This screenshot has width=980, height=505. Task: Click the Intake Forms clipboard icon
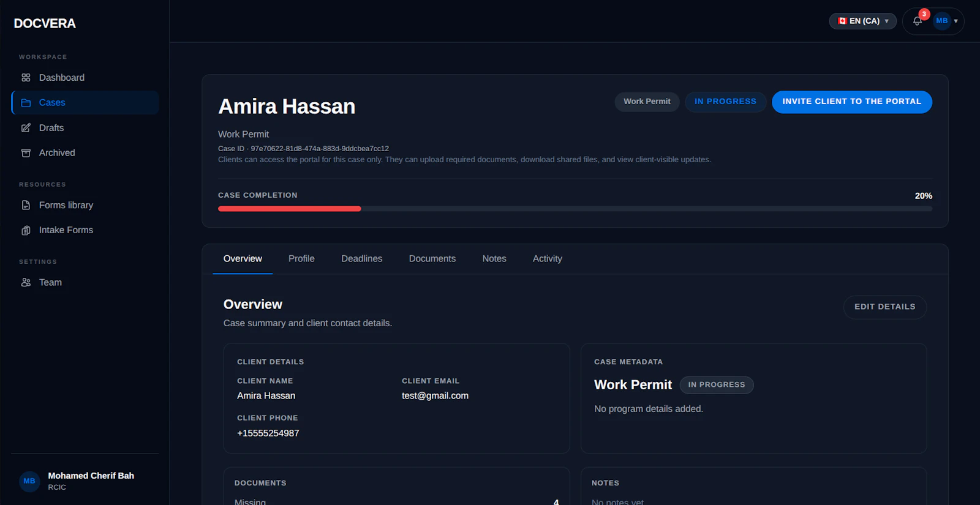(x=26, y=230)
